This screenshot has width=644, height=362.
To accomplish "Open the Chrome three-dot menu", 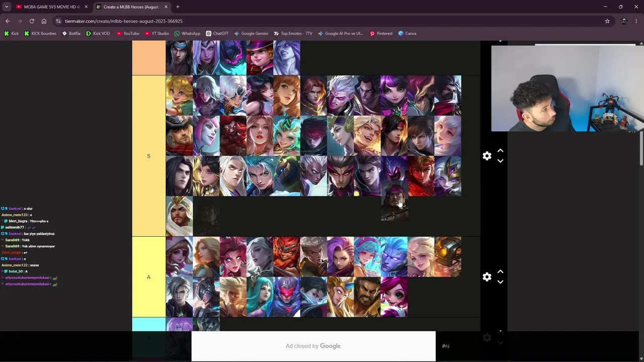I will pyautogui.click(x=636, y=21).
